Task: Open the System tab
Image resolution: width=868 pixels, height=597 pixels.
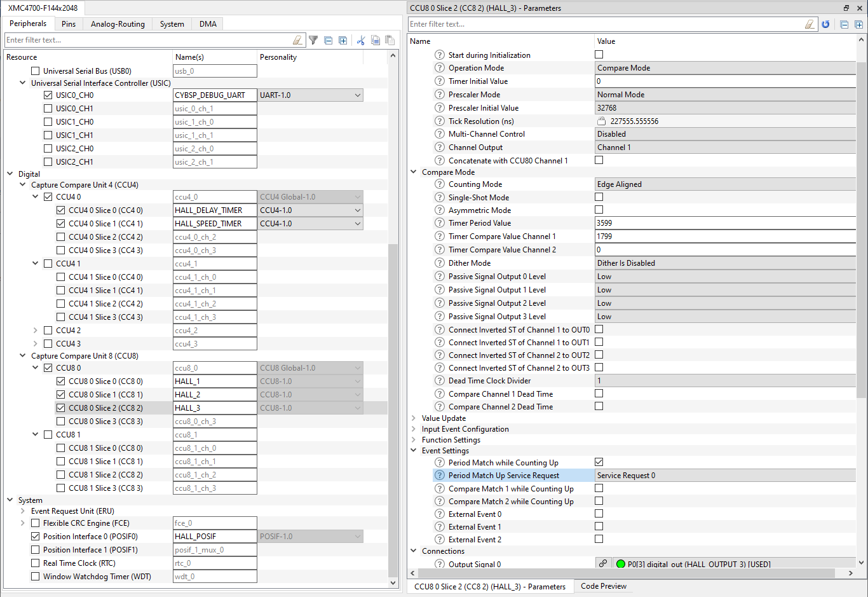Action: (x=172, y=24)
